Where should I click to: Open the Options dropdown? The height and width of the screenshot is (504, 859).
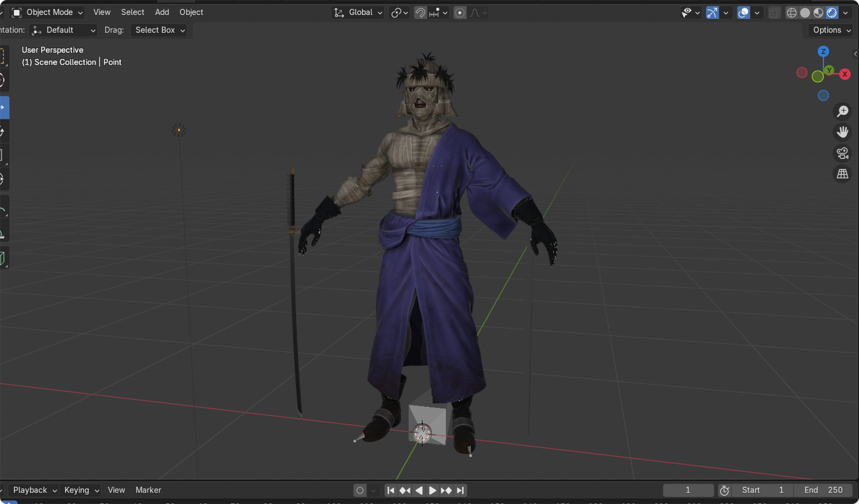[x=832, y=30]
